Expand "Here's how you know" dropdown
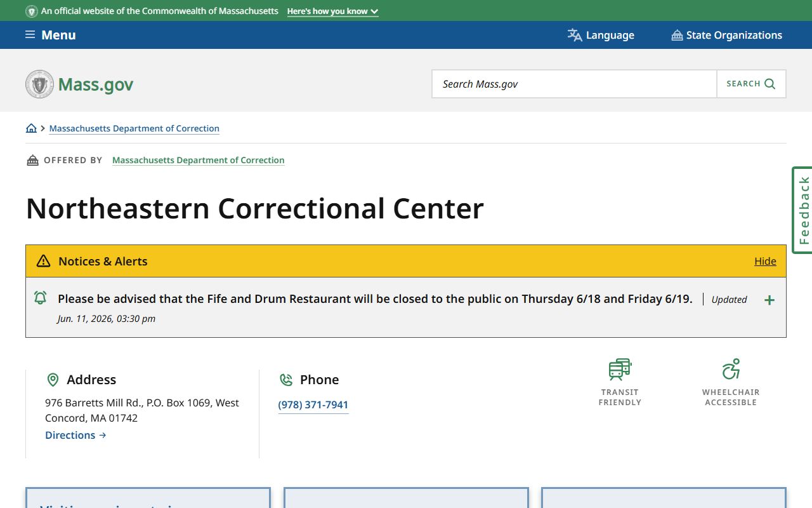 [332, 11]
